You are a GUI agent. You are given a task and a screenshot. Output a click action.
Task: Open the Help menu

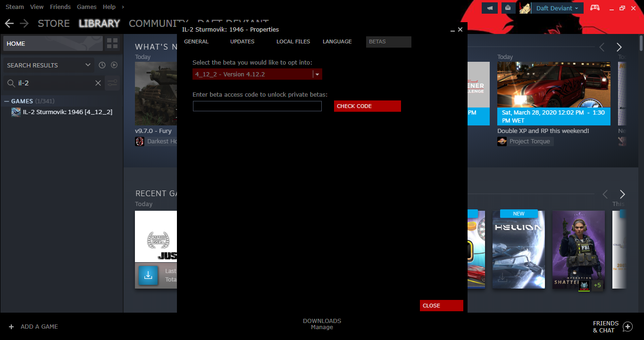(109, 7)
